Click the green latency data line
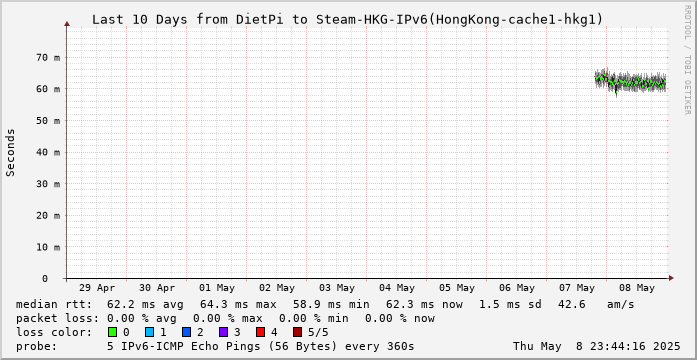 [x=631, y=82]
